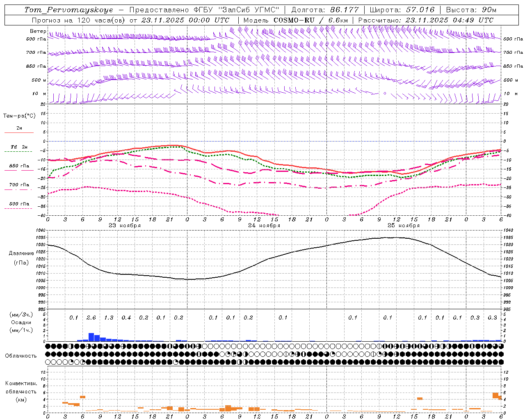Click the Давление pressure panel label

click(21, 253)
